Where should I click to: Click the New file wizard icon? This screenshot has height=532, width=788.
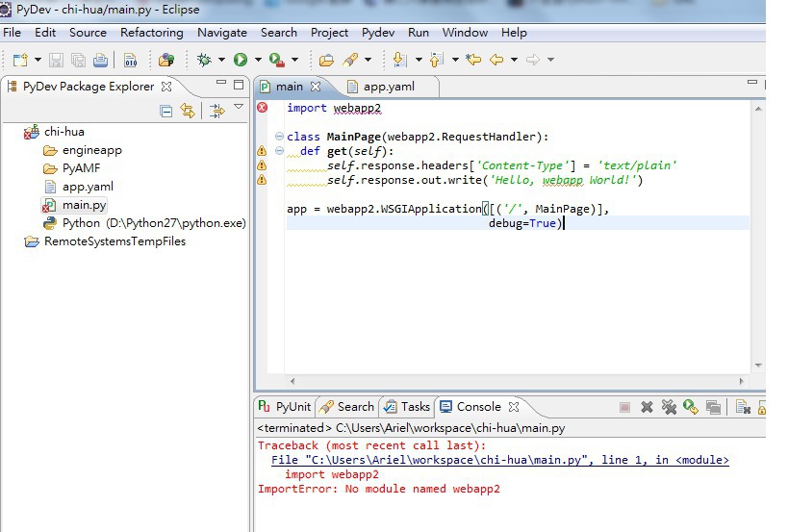[19, 60]
